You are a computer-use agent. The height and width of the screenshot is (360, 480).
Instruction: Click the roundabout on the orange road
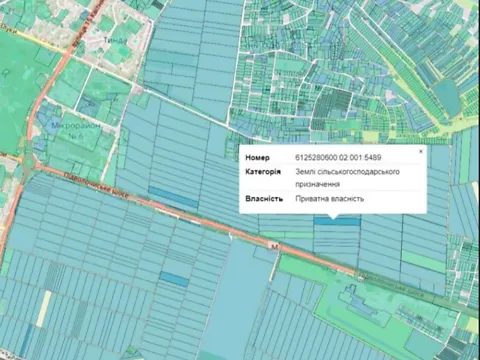[x=30, y=163]
